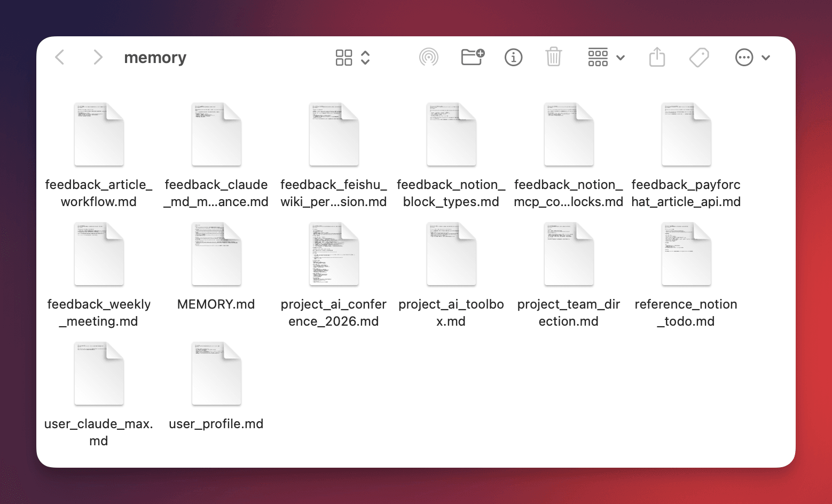This screenshot has height=504, width=832.
Task: Select the feedback_notion_block_types.md file icon
Action: [451, 134]
